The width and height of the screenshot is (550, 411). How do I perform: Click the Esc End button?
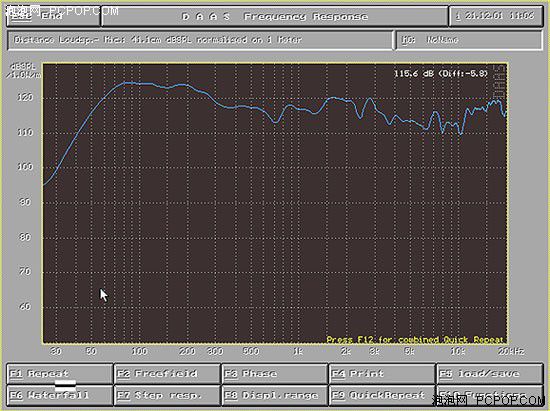(x=53, y=16)
